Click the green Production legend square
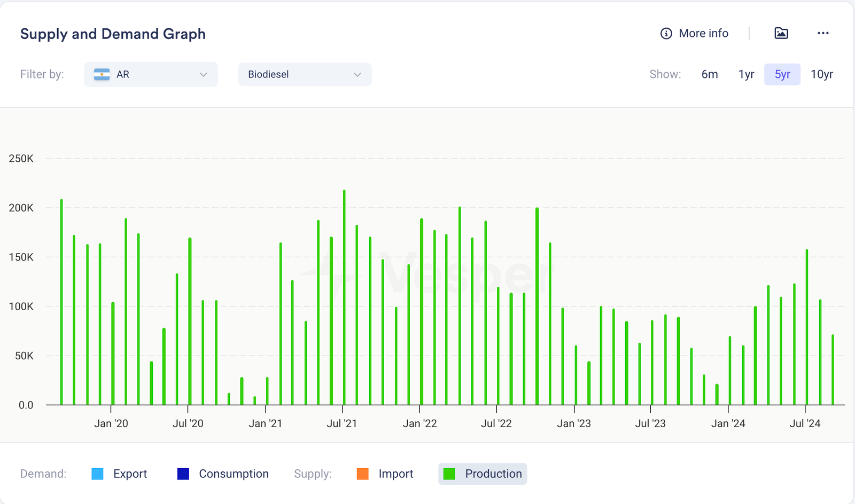 pos(449,474)
